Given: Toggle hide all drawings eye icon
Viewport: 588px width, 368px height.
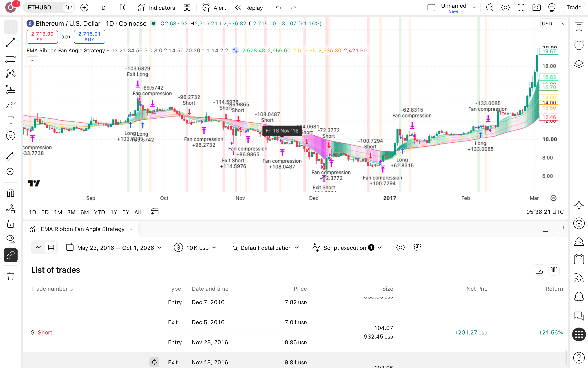Looking at the screenshot, I should click(10, 239).
